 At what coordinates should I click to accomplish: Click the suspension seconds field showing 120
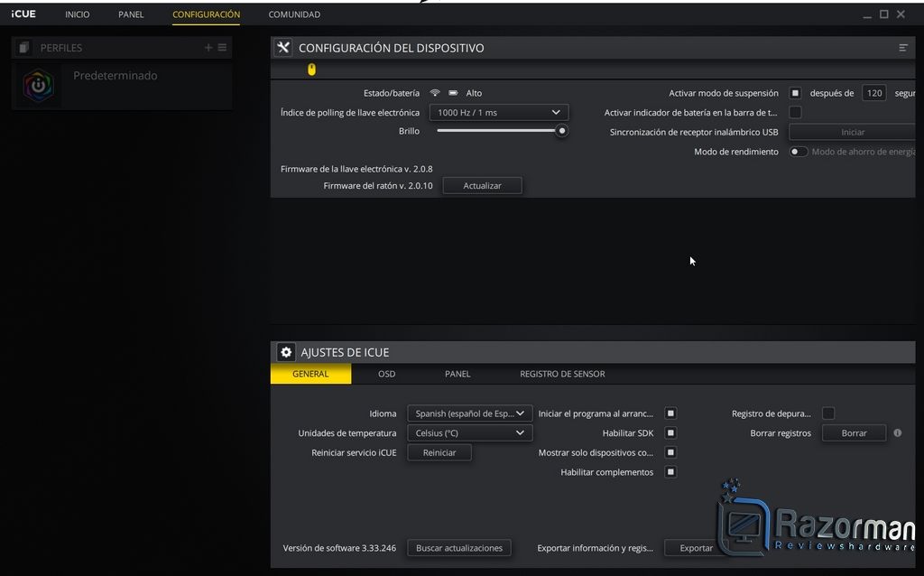coord(873,93)
